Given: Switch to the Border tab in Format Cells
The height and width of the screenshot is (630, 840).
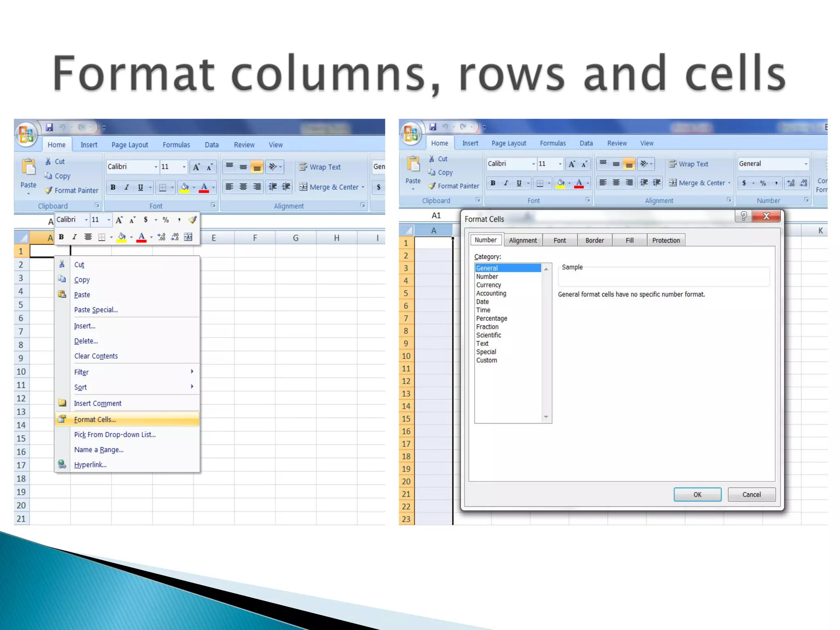Looking at the screenshot, I should click(594, 240).
